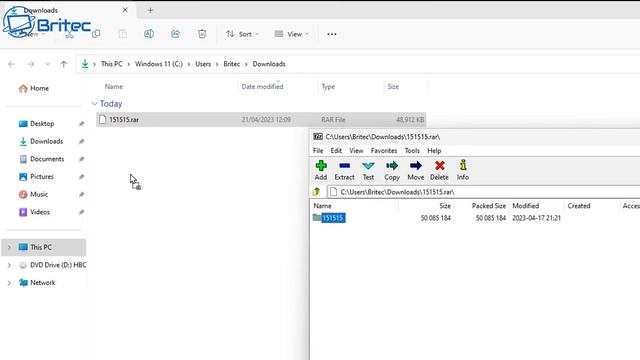Sort Explorer files by Type column
The height and width of the screenshot is (360, 640).
(x=328, y=87)
